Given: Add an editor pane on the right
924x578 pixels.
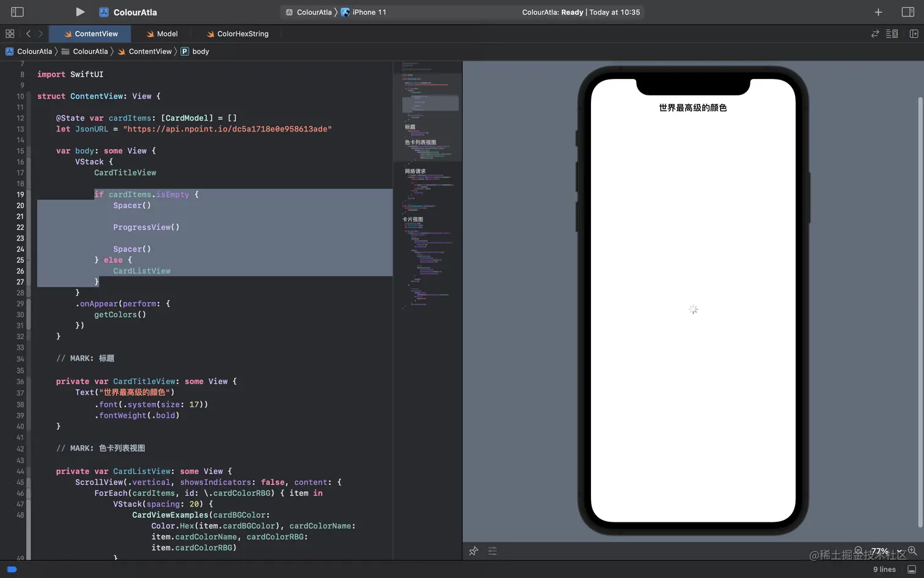Looking at the screenshot, I should point(914,34).
